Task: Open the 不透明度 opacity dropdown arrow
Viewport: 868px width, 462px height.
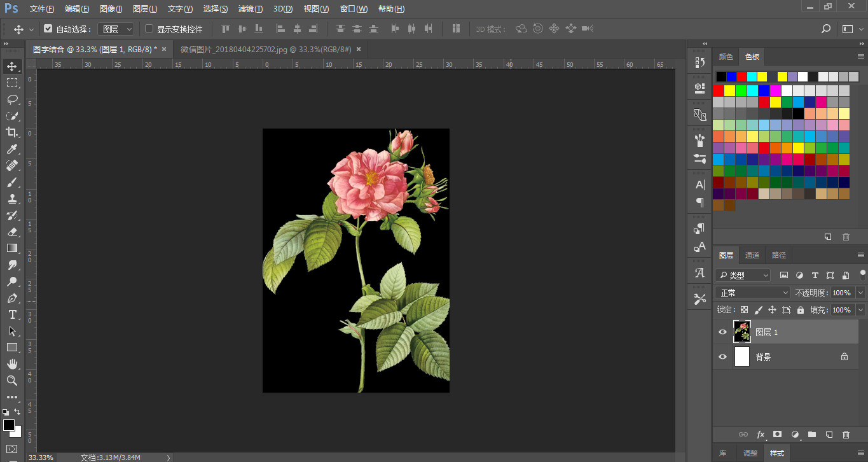Action: pyautogui.click(x=861, y=293)
